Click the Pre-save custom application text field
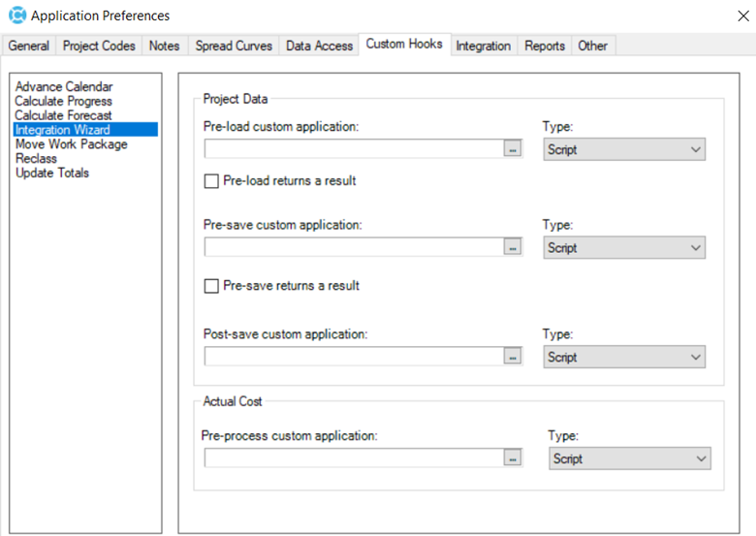The height and width of the screenshot is (536, 756). [354, 247]
